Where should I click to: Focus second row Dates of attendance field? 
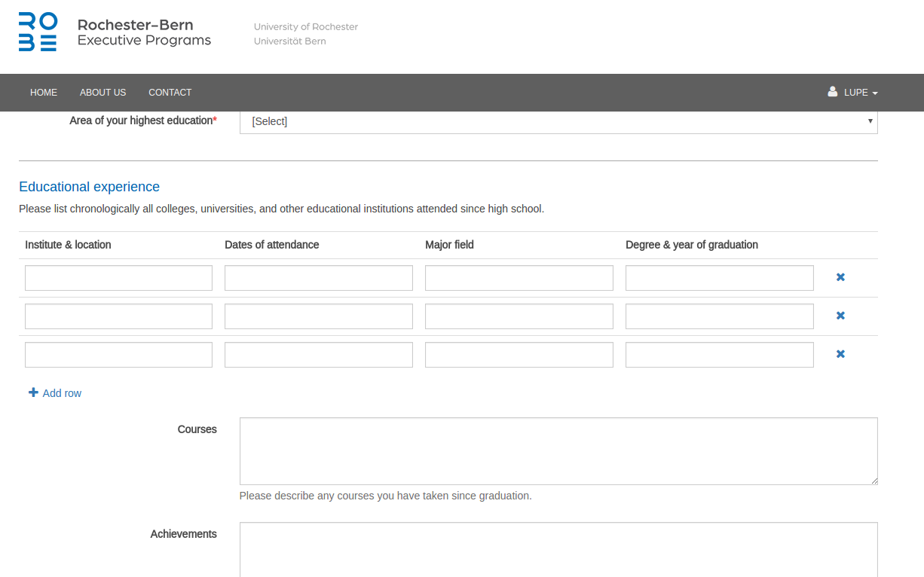tap(319, 316)
